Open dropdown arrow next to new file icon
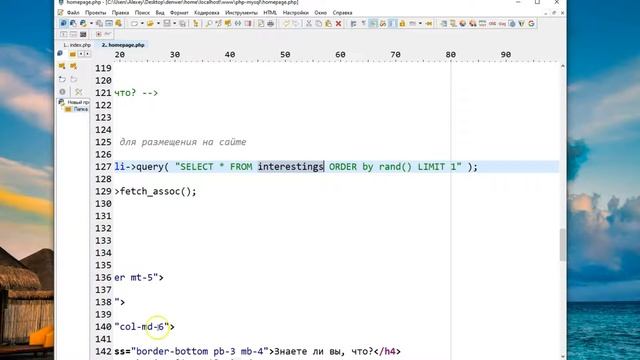This screenshot has width=640, height=360. click(x=142, y=24)
